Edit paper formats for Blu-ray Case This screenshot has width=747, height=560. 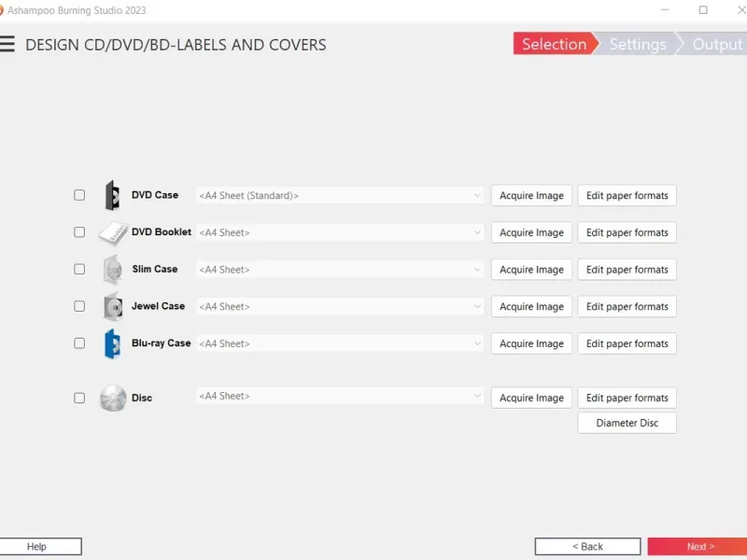(627, 343)
